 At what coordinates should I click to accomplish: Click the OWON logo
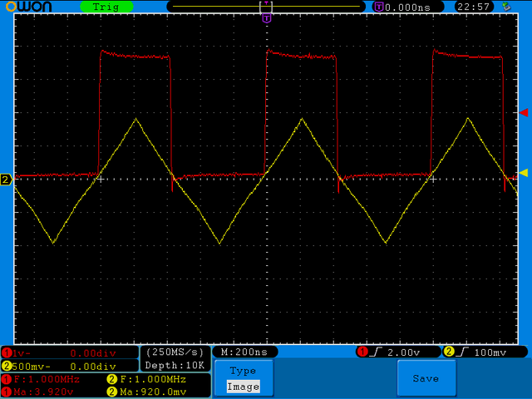coord(29,7)
